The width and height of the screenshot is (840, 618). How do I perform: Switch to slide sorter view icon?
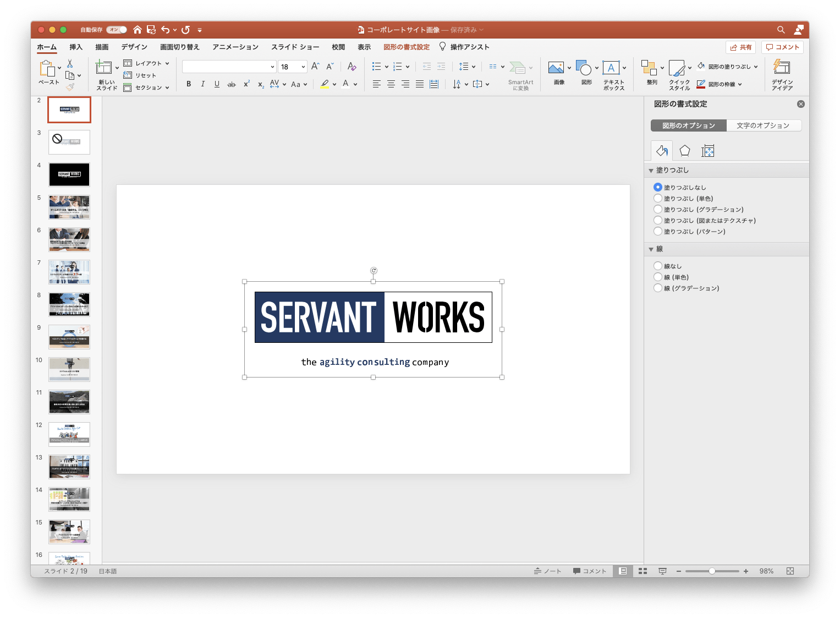pyautogui.click(x=643, y=571)
